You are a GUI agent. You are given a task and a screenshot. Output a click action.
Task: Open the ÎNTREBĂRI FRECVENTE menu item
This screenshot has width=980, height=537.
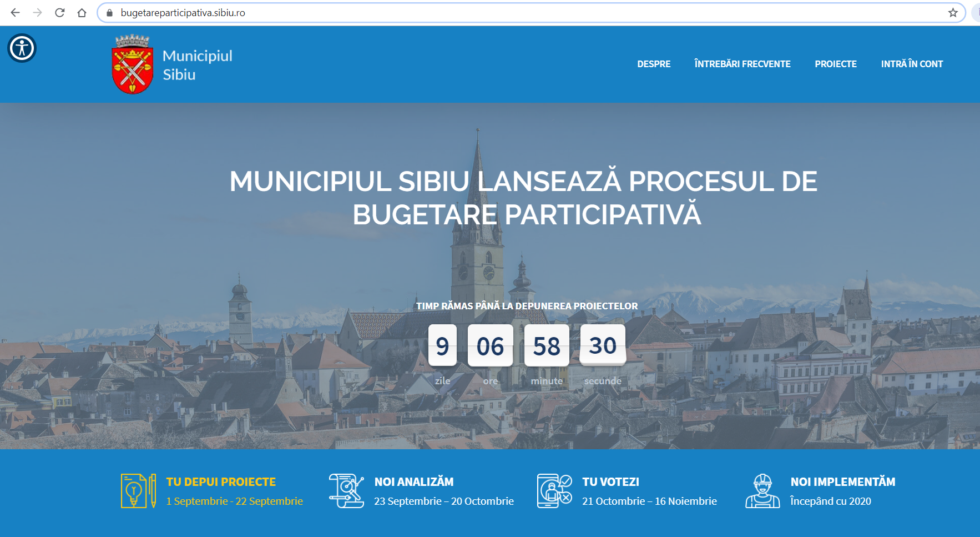click(x=742, y=64)
